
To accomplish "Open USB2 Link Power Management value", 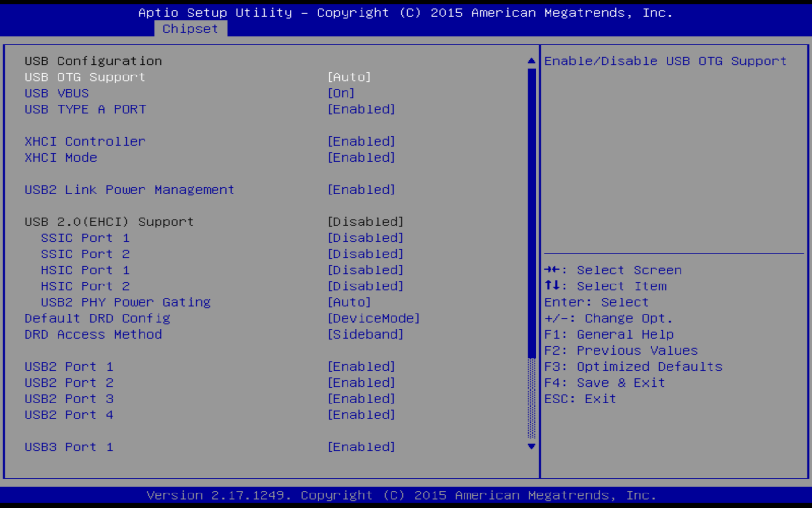I will tap(361, 190).
